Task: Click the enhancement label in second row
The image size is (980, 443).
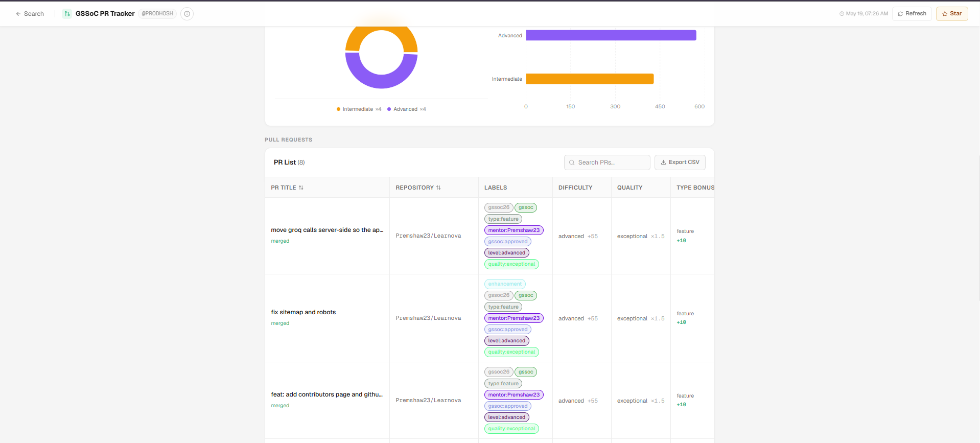Action: click(x=505, y=284)
